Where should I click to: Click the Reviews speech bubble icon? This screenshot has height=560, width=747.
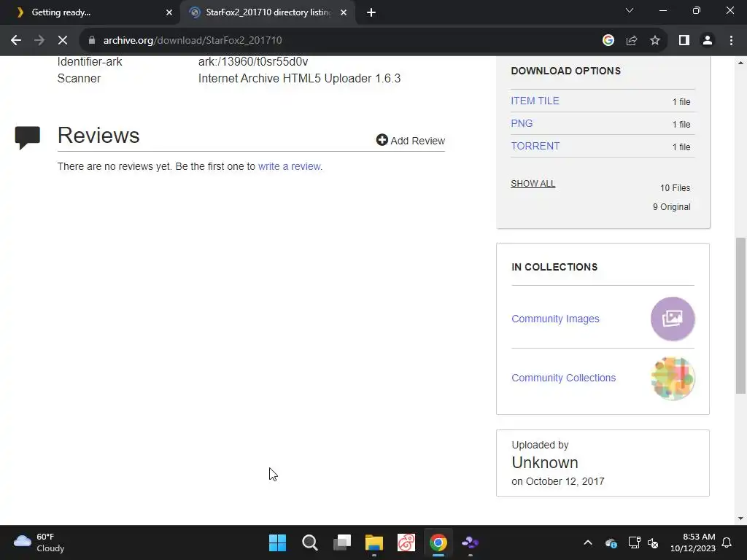28,138
